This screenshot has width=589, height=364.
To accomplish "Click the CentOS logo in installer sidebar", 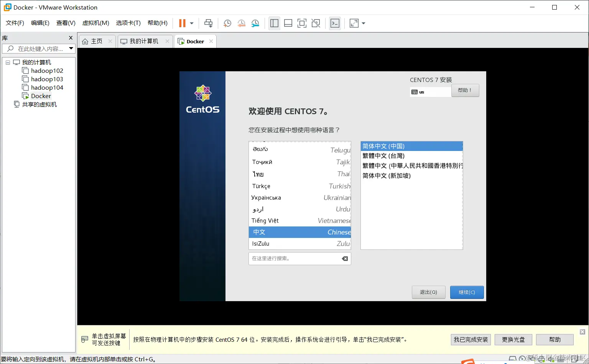I will 203,99.
